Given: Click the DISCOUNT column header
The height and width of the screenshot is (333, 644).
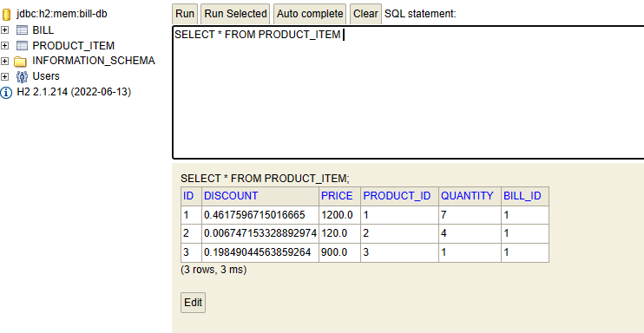Looking at the screenshot, I should (x=231, y=196).
